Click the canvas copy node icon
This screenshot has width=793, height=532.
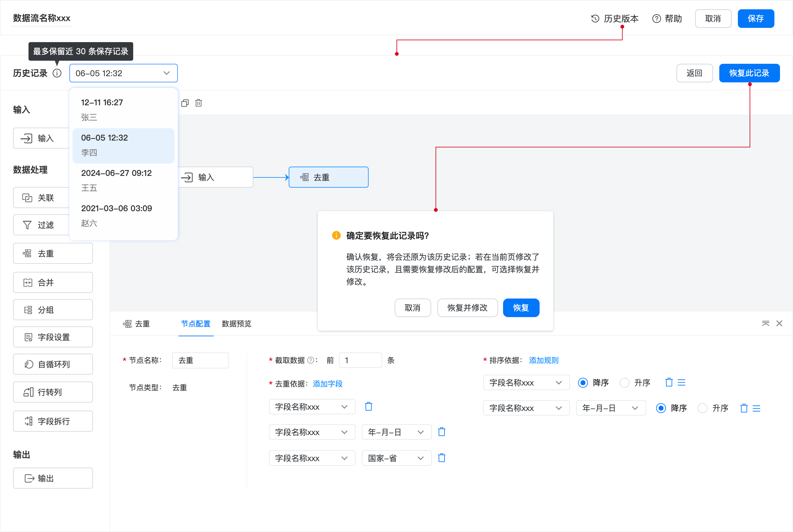(185, 103)
